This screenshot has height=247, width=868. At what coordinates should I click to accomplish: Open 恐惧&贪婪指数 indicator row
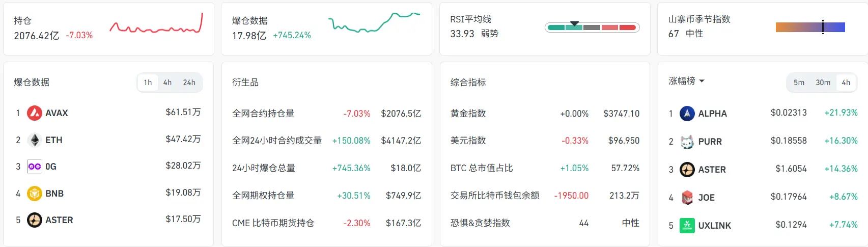click(x=545, y=223)
